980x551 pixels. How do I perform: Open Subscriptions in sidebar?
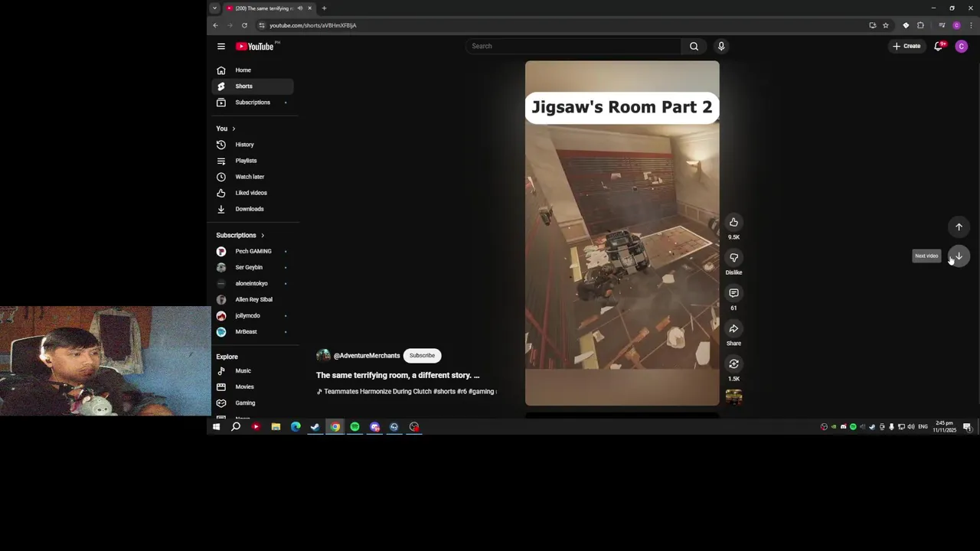click(x=252, y=103)
